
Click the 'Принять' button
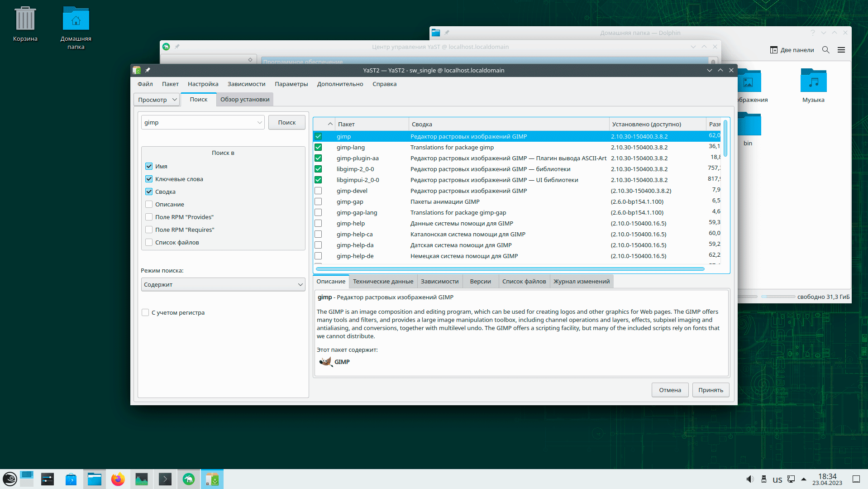[x=710, y=390]
